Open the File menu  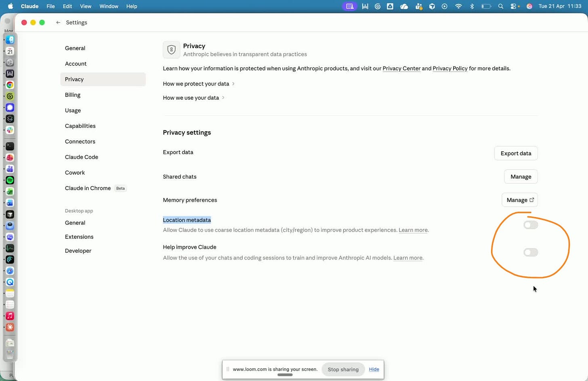tap(50, 6)
